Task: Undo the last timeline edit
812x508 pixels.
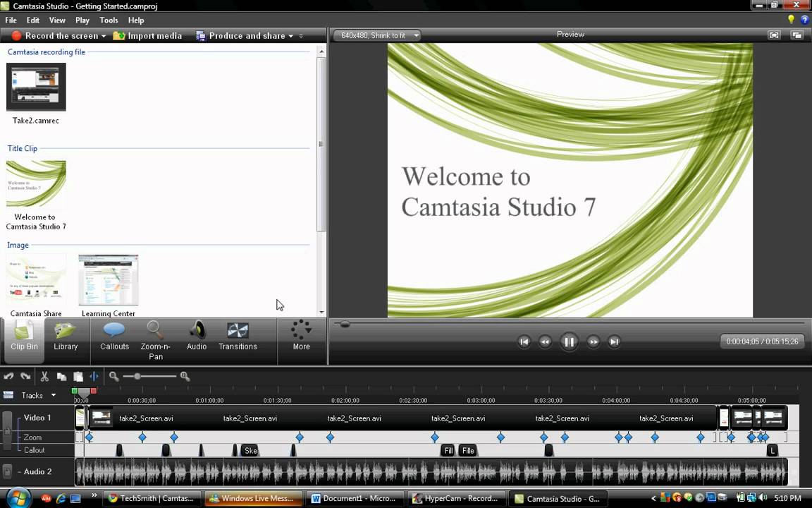Action: tap(8, 376)
